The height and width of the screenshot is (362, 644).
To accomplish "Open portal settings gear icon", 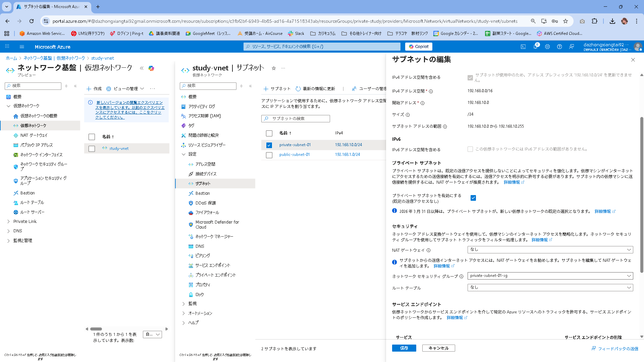I will [547, 47].
